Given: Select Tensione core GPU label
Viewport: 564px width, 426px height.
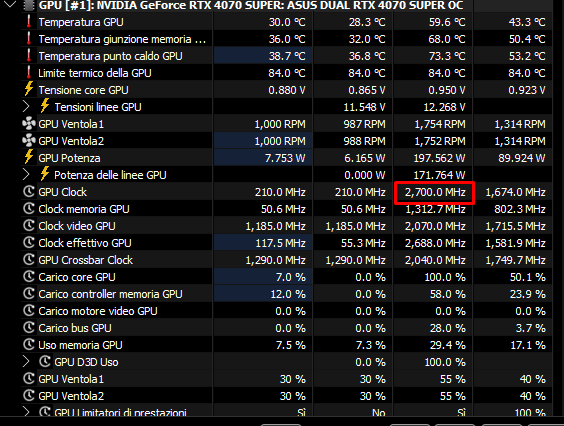Looking at the screenshot, I should [x=83, y=90].
